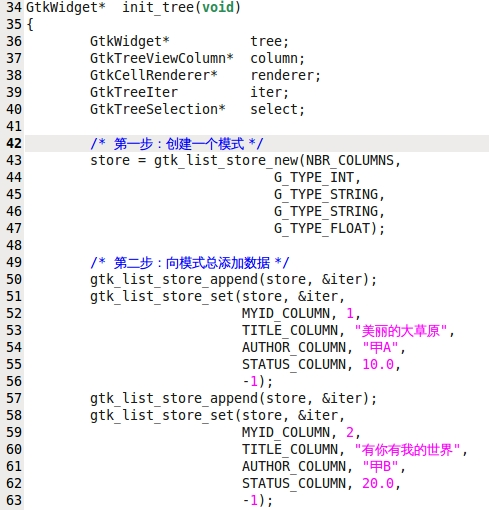Screen dimensions: 489x510
Task: Place cursor in the highlighted comment line 42
Action: 257,143
